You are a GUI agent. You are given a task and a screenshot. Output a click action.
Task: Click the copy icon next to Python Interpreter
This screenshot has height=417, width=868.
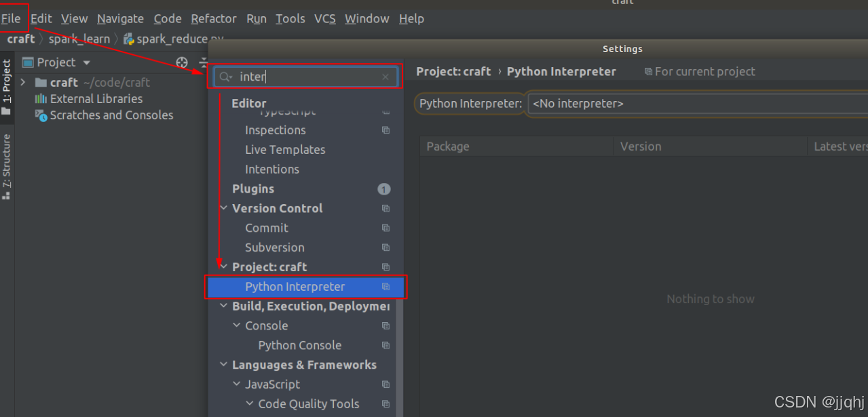click(x=385, y=287)
